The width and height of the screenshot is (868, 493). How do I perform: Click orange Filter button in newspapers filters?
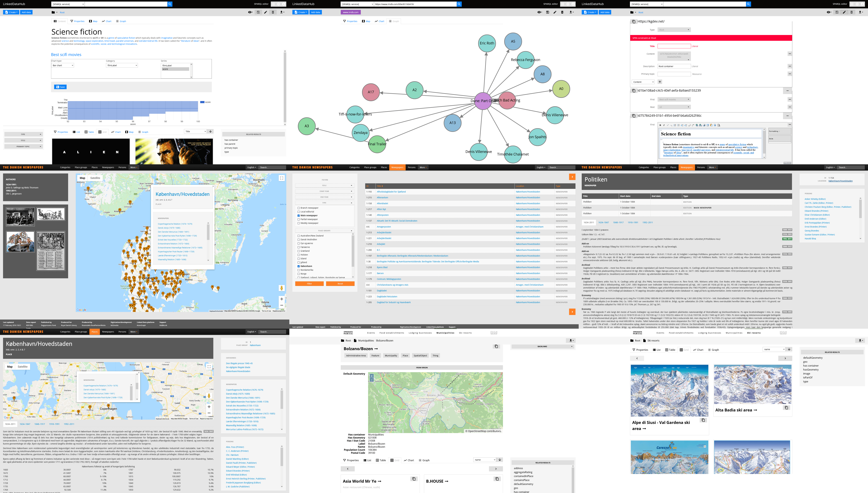[x=309, y=284]
